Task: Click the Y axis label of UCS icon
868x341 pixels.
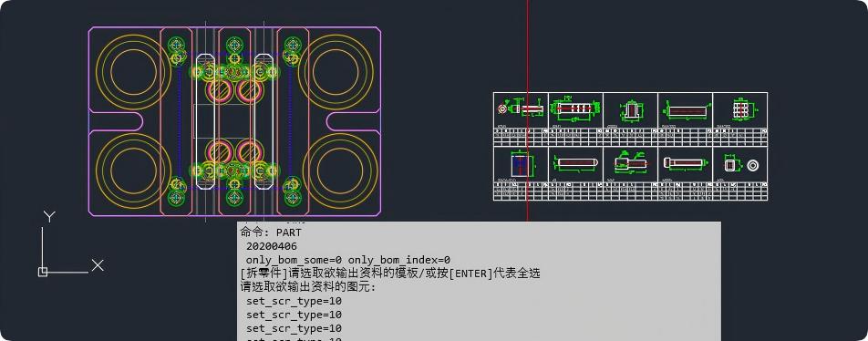Action: point(49,216)
